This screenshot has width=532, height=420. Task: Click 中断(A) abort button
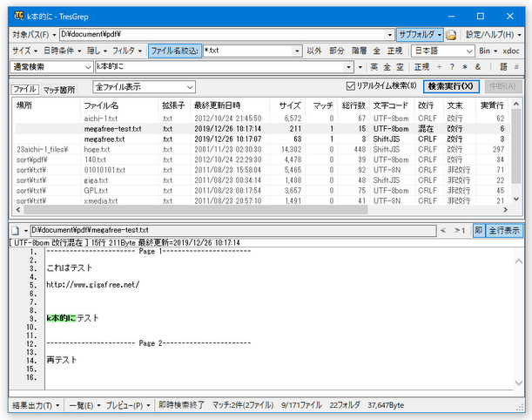[502, 86]
